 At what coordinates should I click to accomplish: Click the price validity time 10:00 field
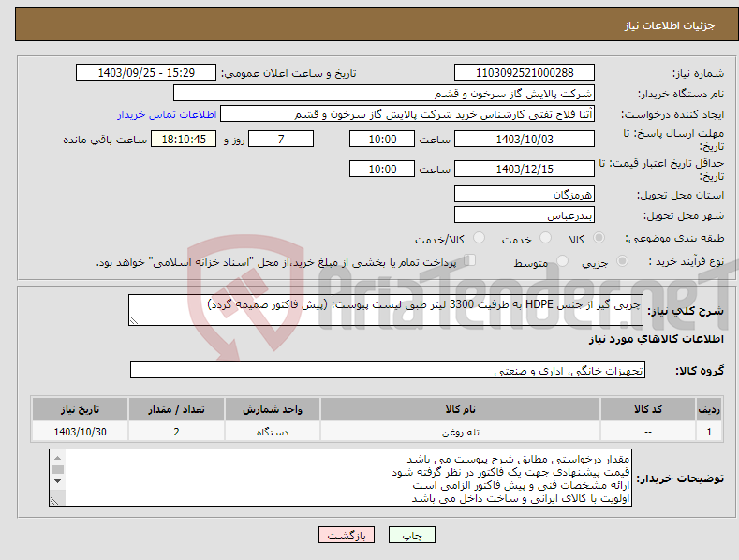[382, 169]
